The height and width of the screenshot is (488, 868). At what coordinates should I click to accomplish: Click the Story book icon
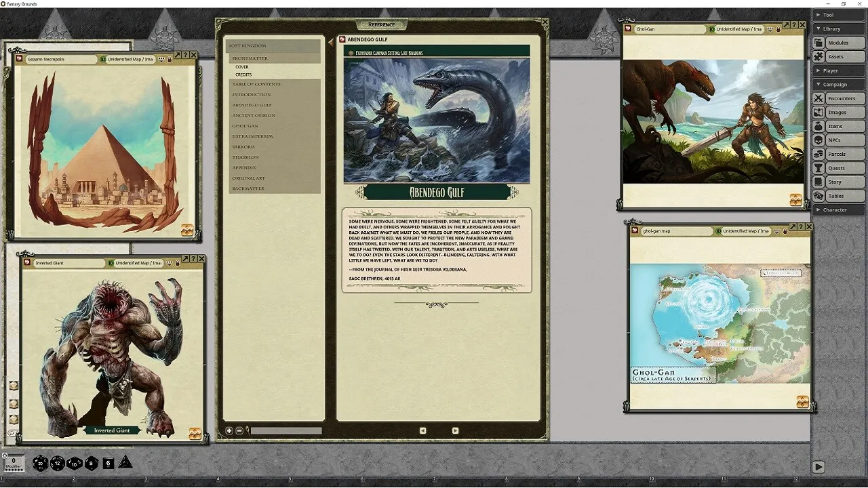(818, 182)
